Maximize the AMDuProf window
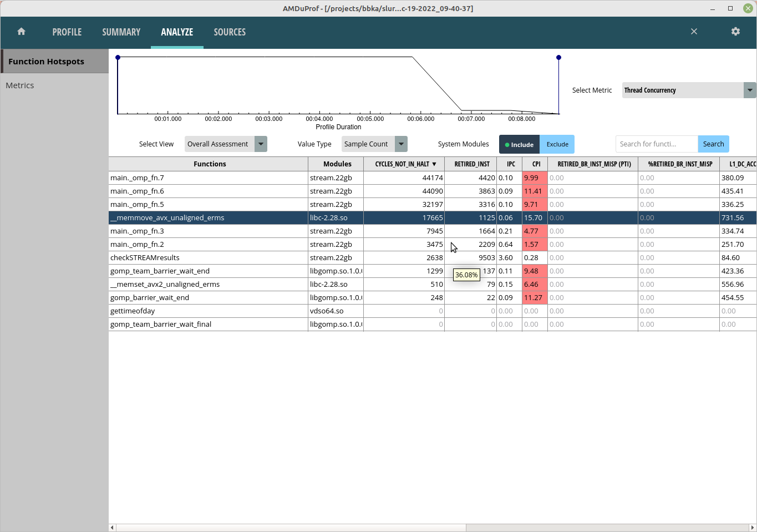 [x=730, y=8]
